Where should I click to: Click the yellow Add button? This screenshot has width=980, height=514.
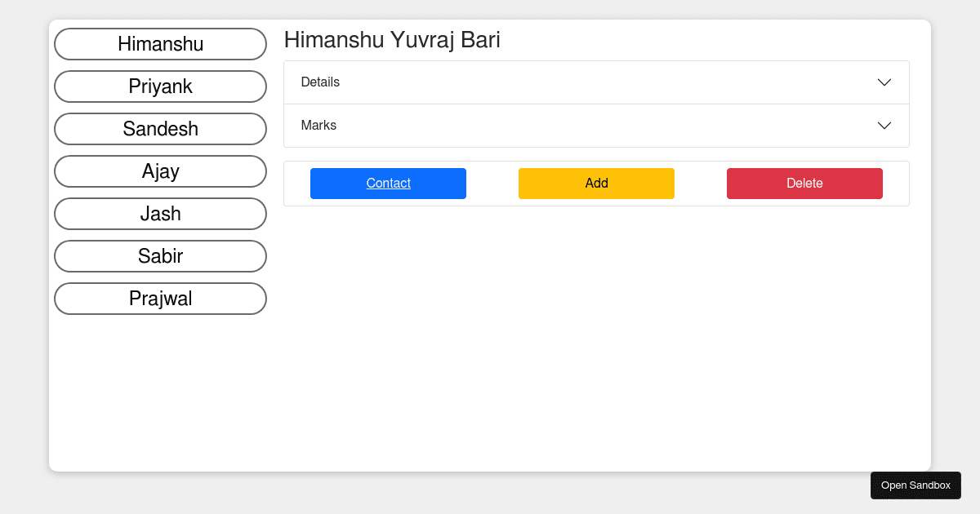(596, 184)
